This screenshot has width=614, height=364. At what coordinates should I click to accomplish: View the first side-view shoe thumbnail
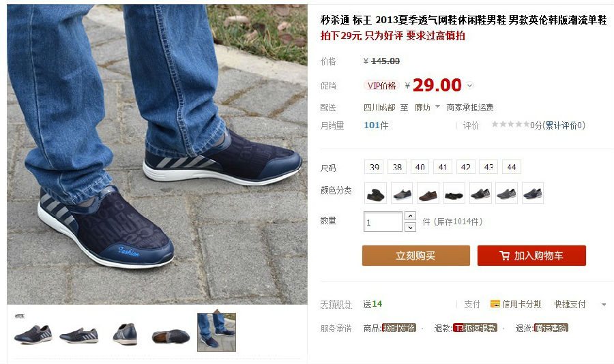33,334
